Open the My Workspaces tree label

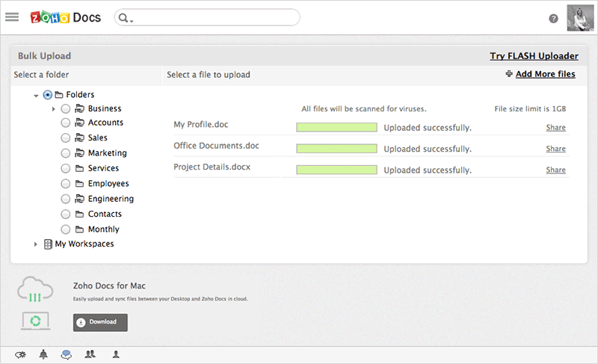tap(84, 244)
